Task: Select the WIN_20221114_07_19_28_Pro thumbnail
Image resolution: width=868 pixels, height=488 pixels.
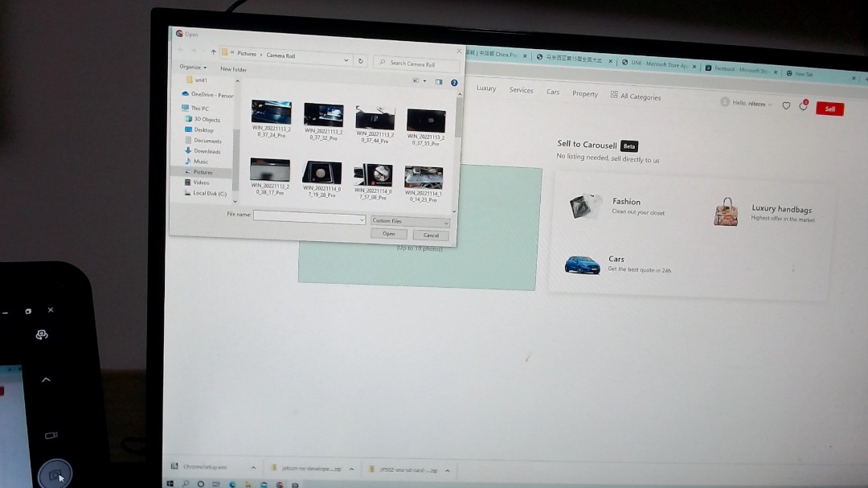Action: [x=322, y=170]
